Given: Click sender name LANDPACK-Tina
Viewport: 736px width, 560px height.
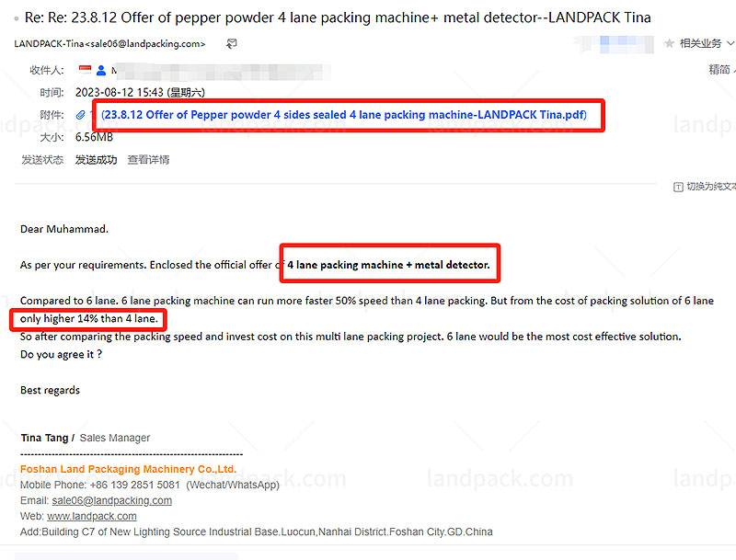Looking at the screenshot, I should coord(46,43).
